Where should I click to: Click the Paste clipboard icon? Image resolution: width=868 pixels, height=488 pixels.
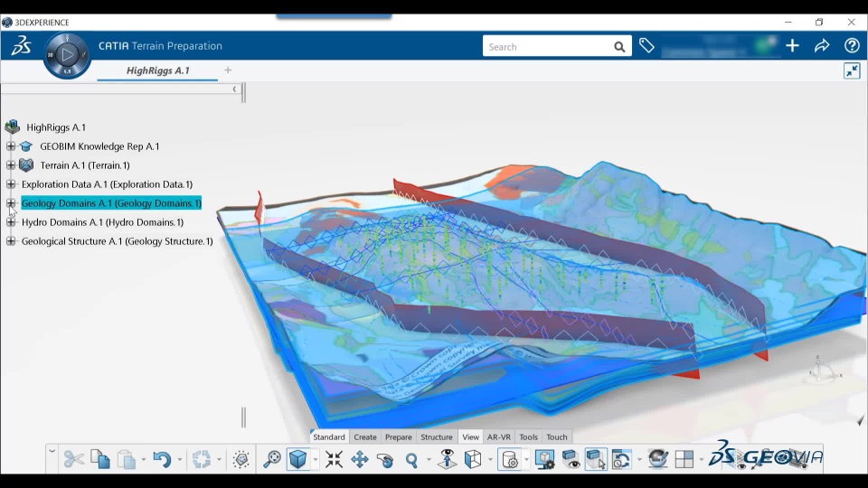click(x=127, y=459)
